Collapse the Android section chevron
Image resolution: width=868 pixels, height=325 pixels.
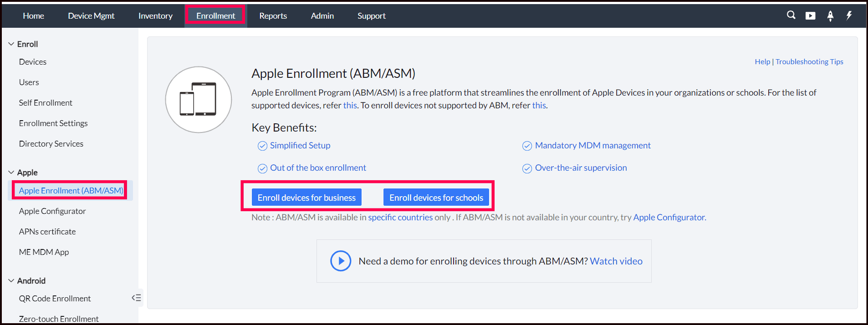point(11,281)
